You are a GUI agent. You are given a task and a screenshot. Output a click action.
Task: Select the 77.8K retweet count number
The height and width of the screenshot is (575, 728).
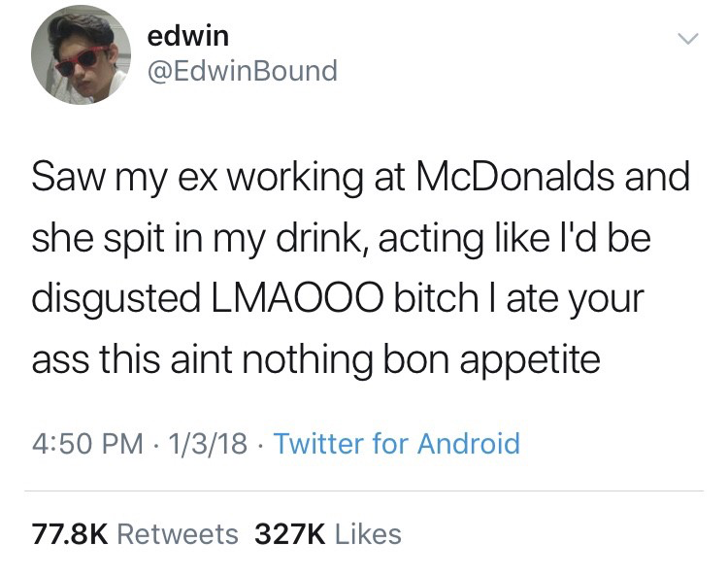(70, 533)
